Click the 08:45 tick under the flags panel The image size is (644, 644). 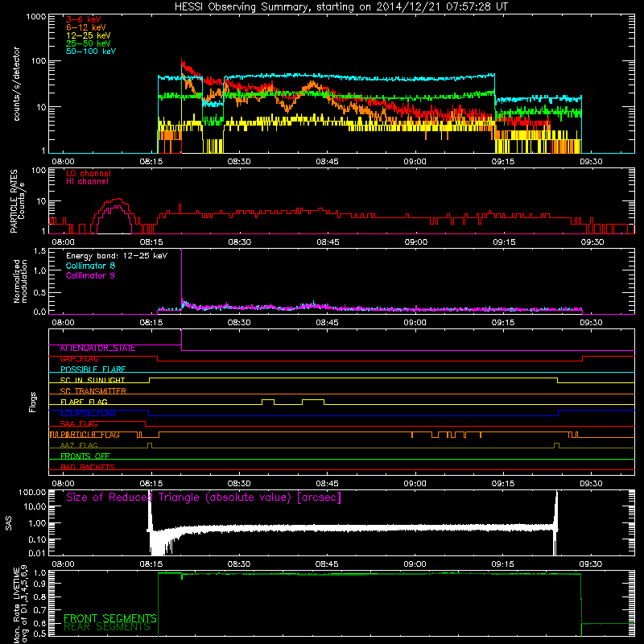328,484
